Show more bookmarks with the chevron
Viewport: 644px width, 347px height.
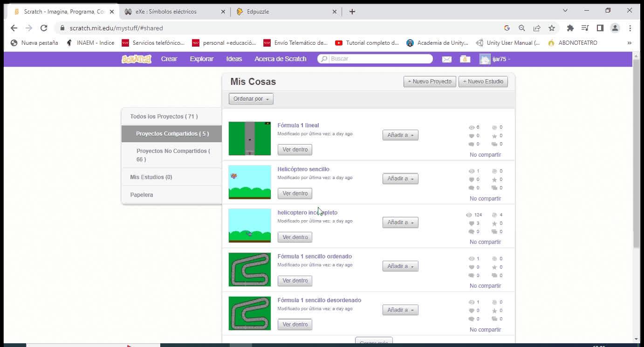point(630,43)
